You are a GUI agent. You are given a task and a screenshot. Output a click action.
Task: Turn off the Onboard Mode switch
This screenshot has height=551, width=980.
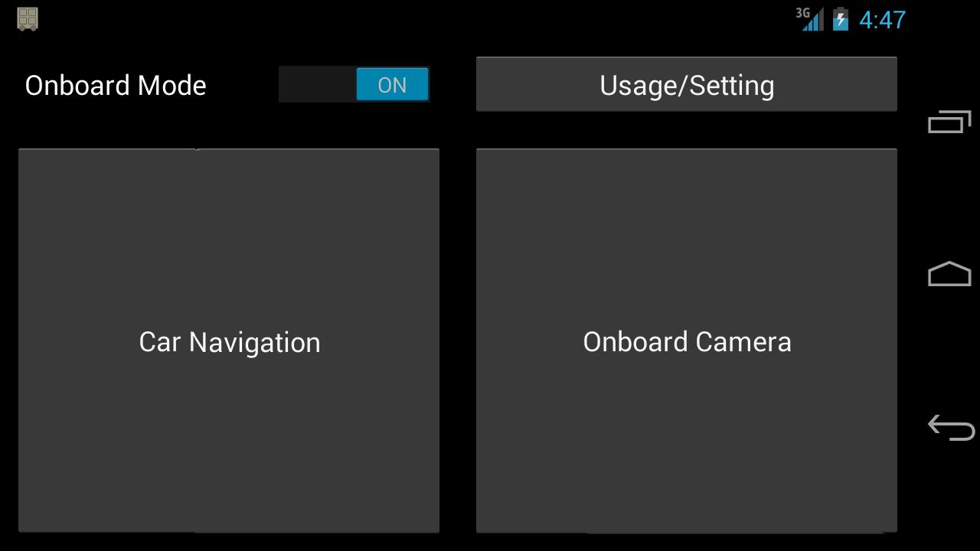[x=354, y=85]
